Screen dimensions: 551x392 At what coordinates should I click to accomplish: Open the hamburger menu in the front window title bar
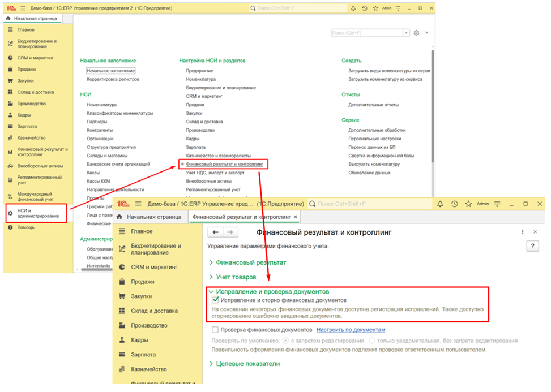coord(138,204)
